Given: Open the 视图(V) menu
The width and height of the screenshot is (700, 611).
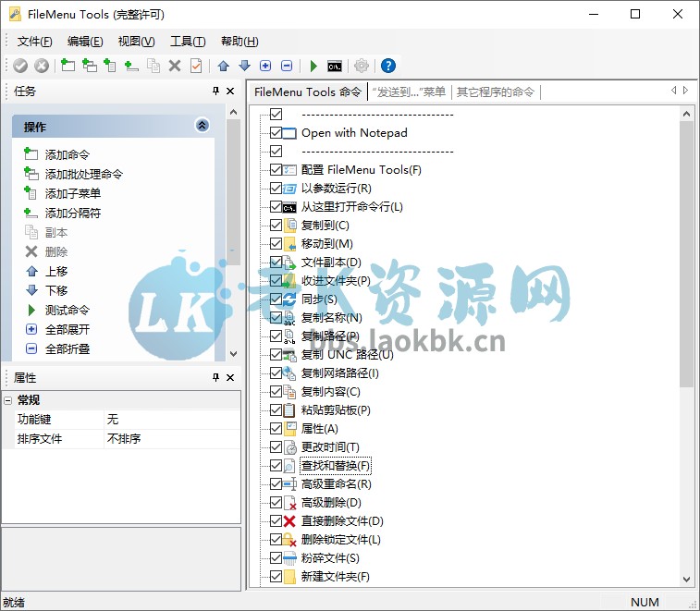Looking at the screenshot, I should [x=137, y=42].
